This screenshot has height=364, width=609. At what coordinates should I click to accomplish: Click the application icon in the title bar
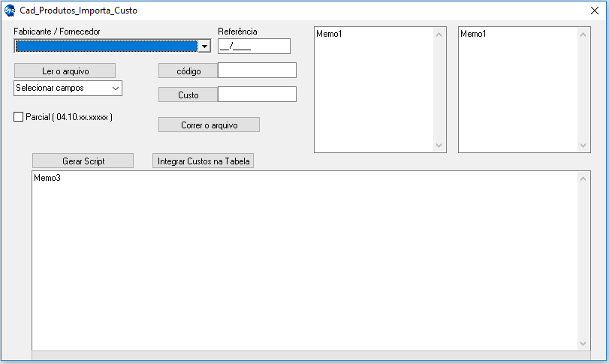(x=9, y=11)
